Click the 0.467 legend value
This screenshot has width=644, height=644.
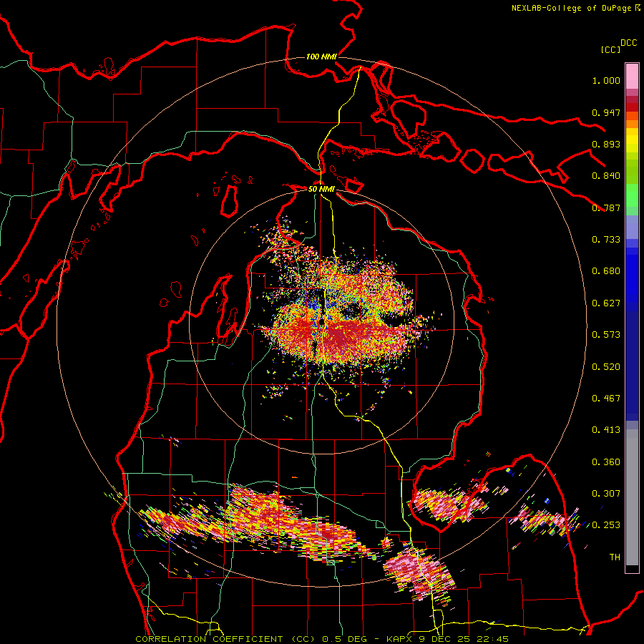click(606, 399)
